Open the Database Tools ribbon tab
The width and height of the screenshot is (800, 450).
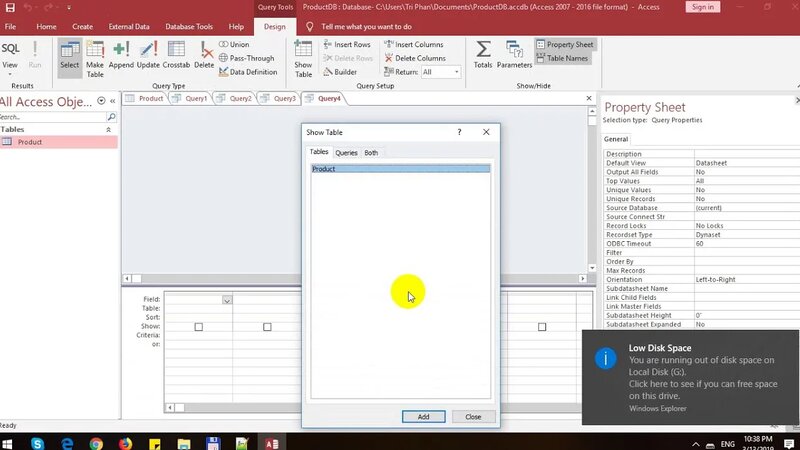(x=189, y=27)
